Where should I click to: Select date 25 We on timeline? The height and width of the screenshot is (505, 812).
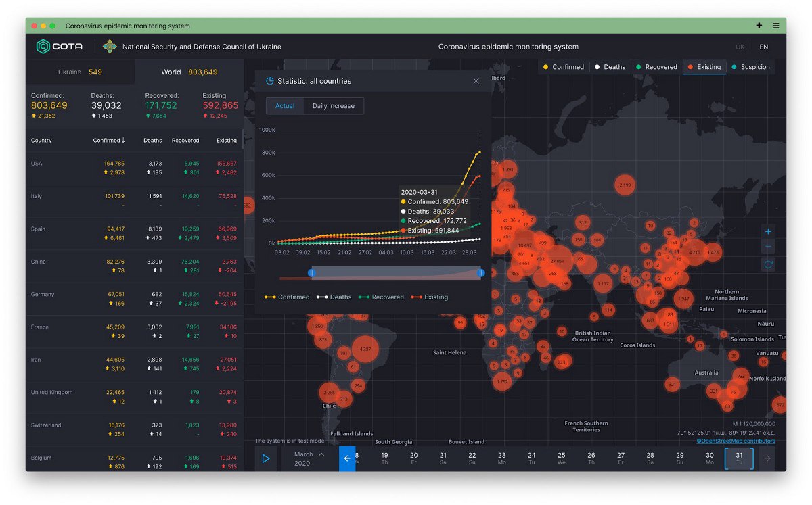[x=562, y=458]
